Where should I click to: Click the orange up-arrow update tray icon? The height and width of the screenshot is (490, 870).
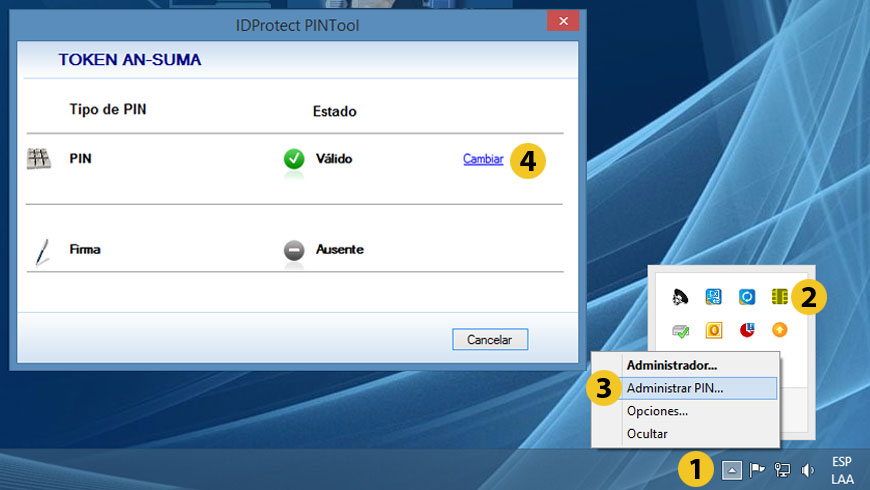click(780, 330)
